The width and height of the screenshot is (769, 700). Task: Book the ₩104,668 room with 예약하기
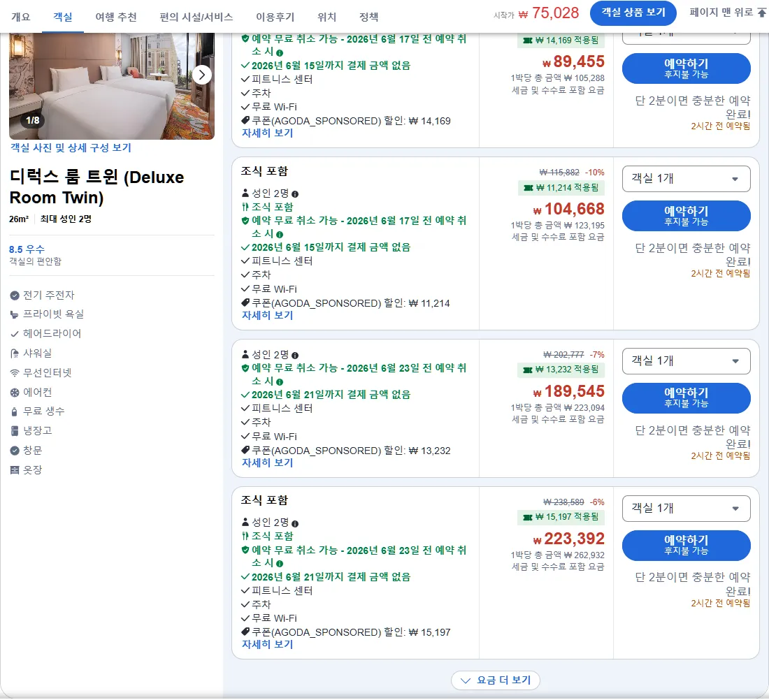tap(686, 216)
